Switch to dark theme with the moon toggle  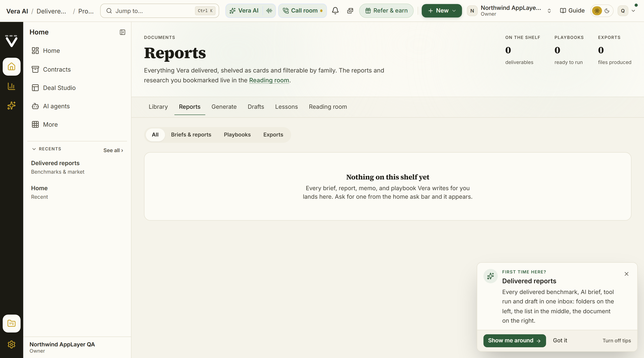point(607,11)
